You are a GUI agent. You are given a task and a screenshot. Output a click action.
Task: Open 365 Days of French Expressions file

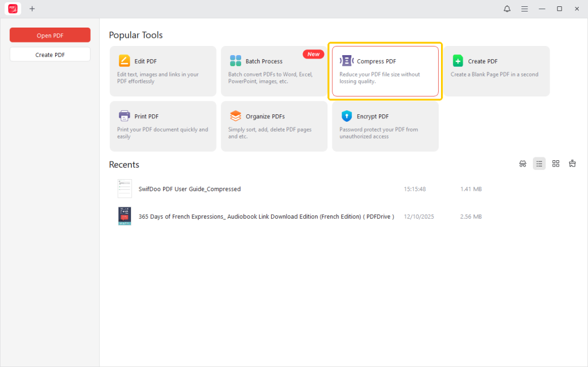click(266, 217)
